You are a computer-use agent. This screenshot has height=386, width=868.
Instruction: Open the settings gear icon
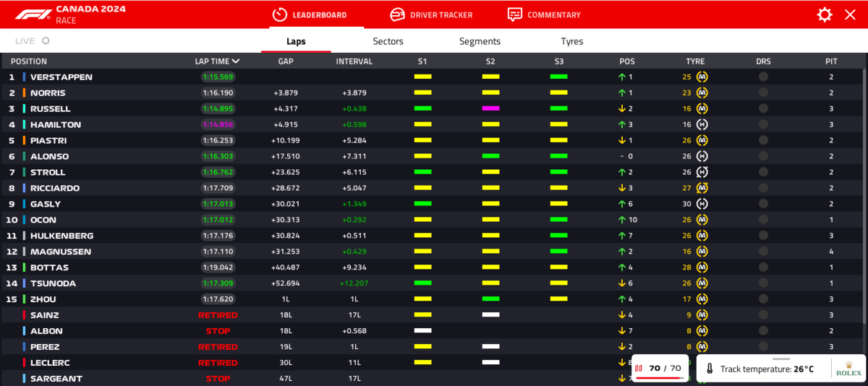[825, 14]
